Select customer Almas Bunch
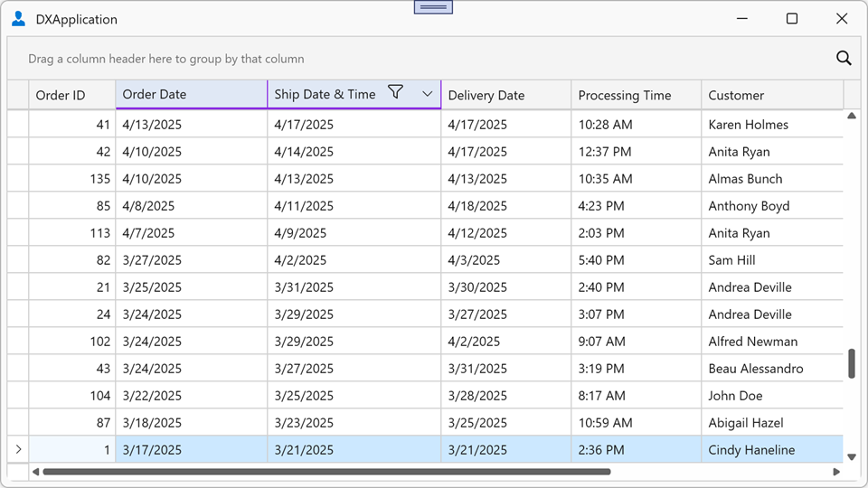 click(x=772, y=179)
